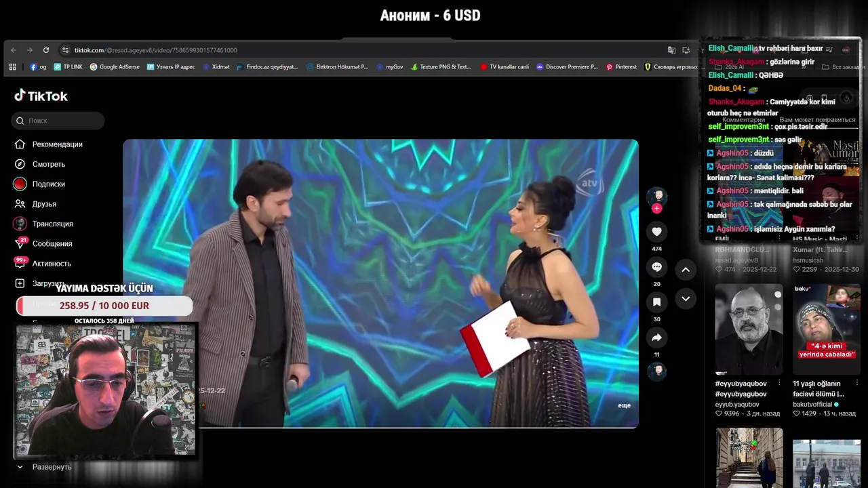868x488 pixels.
Task: Open Сообщения in the sidebar
Action: point(43,243)
